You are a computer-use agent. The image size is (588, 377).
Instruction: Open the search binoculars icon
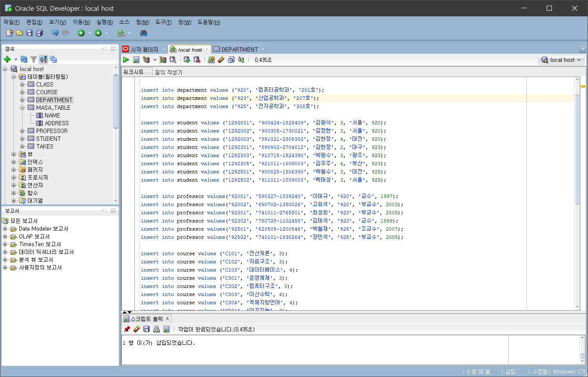click(x=144, y=33)
